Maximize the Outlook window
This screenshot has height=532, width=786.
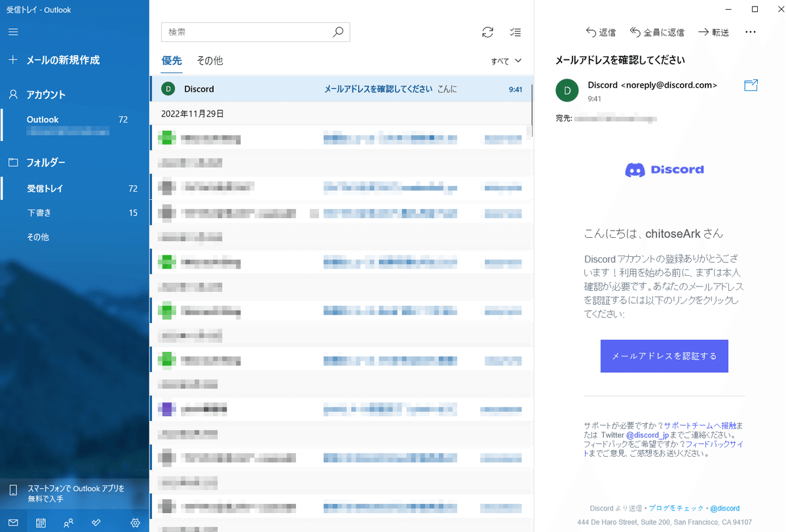(x=755, y=9)
